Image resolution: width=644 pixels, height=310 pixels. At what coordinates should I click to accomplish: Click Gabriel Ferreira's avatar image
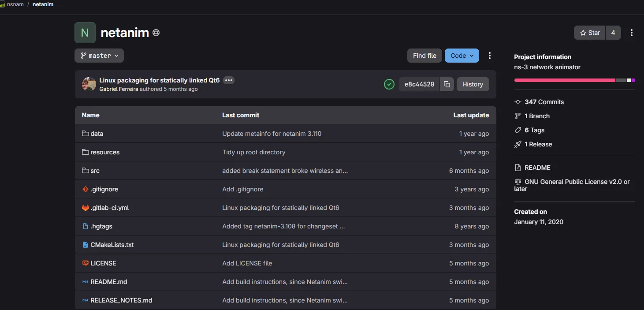89,84
